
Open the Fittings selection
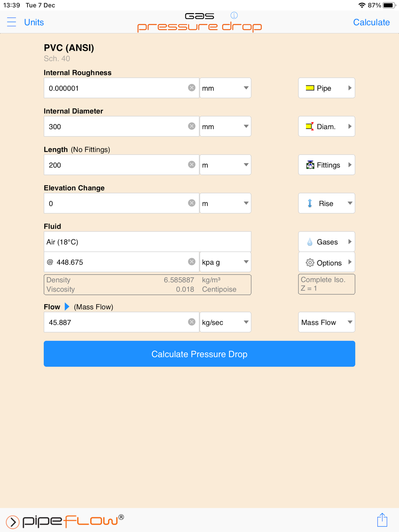[x=327, y=165]
